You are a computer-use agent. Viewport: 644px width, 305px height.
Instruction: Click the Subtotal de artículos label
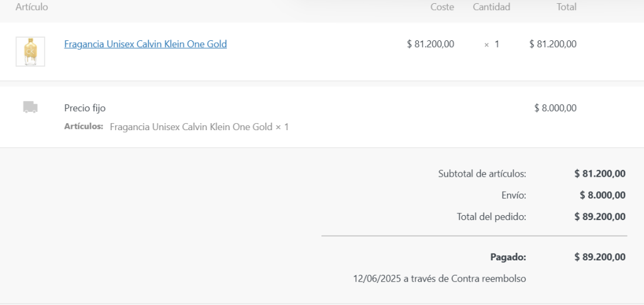[482, 174]
